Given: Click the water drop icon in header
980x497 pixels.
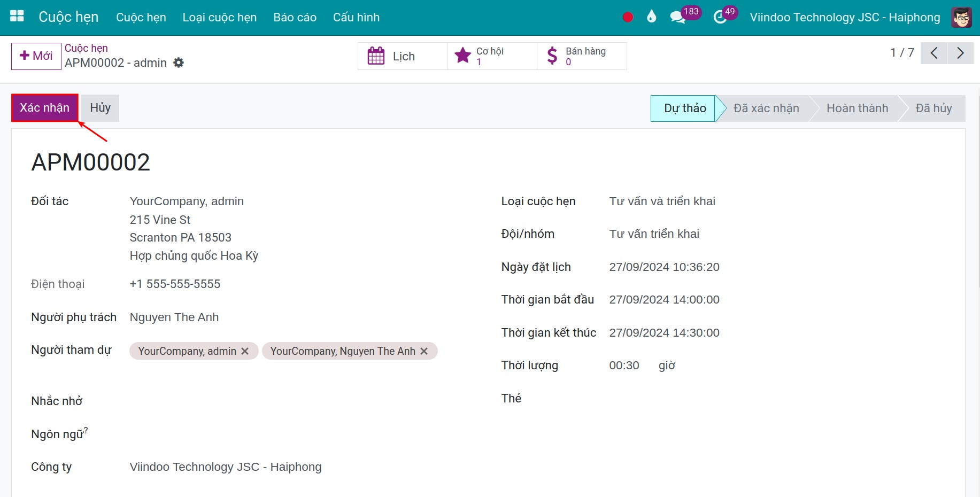Looking at the screenshot, I should (651, 17).
